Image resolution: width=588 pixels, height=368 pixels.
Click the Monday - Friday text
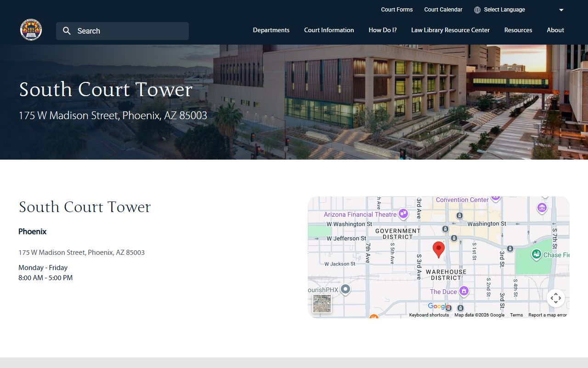coord(43,268)
